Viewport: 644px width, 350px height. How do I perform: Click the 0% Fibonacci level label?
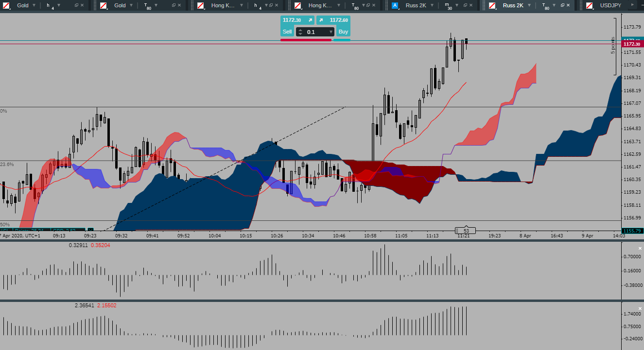pos(3,111)
